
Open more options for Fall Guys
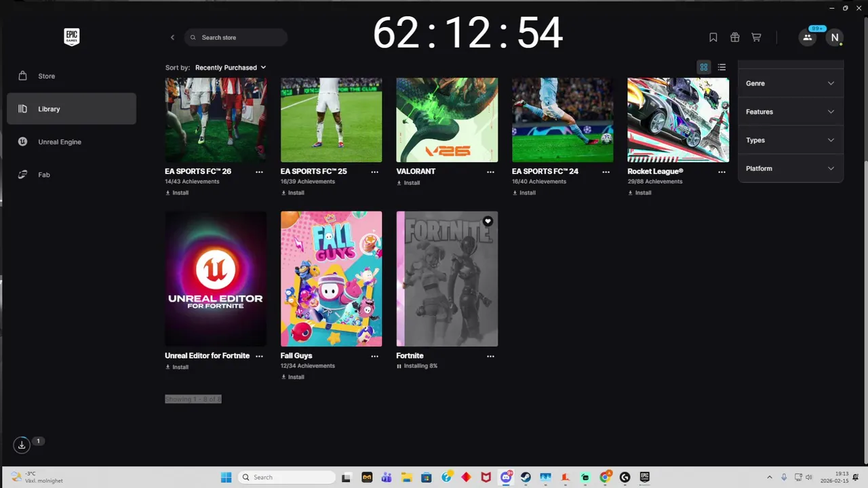(375, 357)
